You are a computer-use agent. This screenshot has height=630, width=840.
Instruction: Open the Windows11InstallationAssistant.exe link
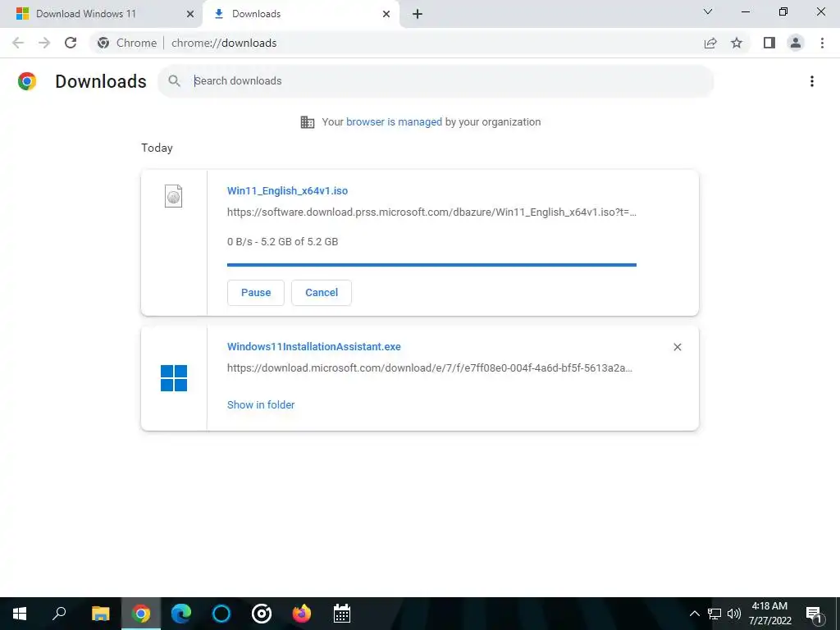(314, 347)
